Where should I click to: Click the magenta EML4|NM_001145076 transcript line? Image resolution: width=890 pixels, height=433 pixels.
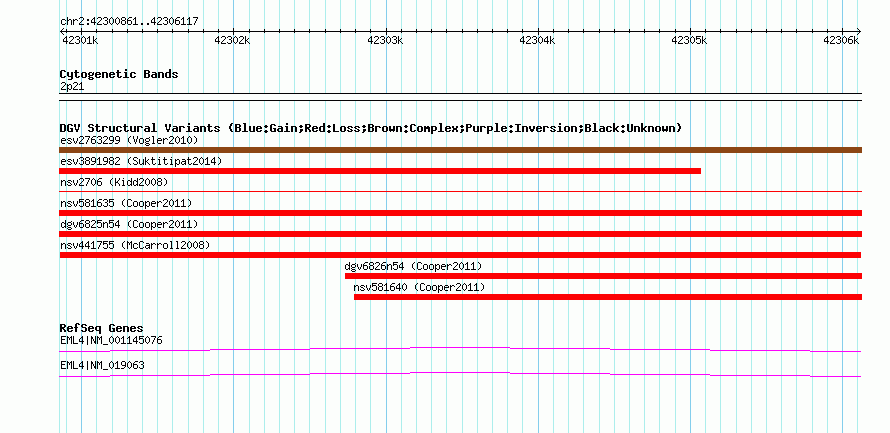tap(460, 349)
